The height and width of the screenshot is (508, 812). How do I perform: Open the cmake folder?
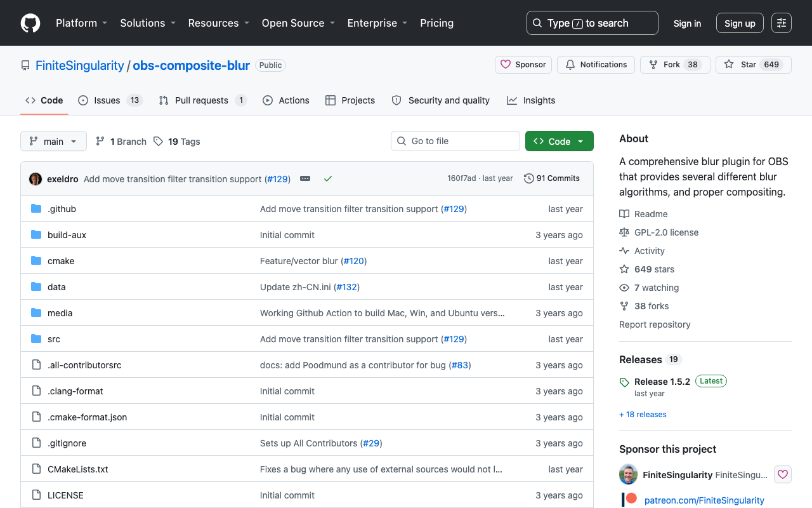61,261
